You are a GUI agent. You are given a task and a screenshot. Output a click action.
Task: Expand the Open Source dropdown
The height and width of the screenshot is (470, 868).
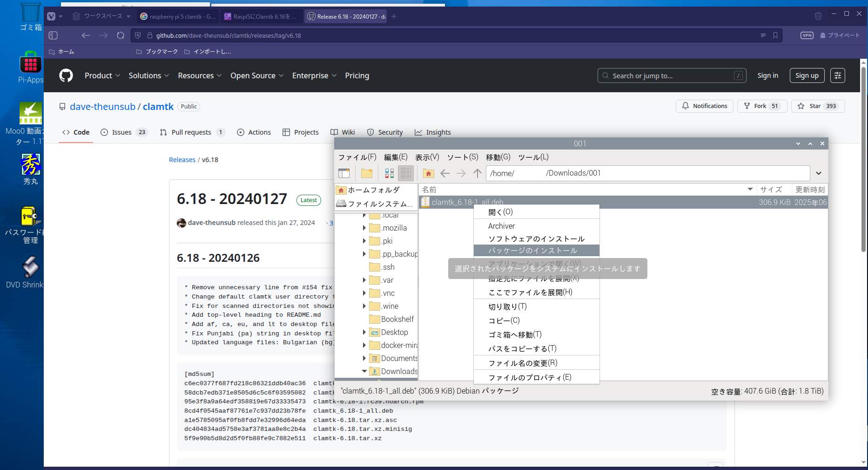tap(257, 75)
